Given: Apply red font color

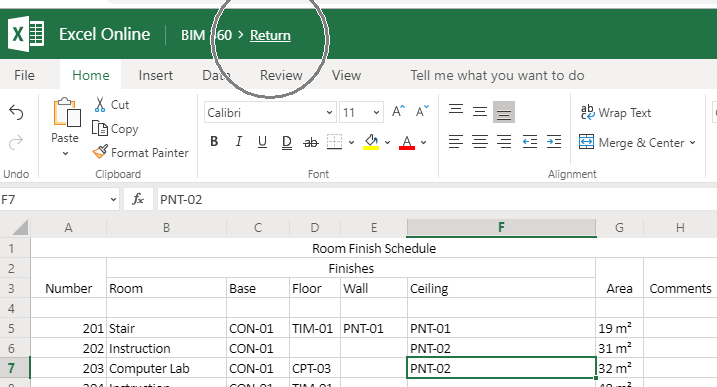Looking at the screenshot, I should point(407,142).
